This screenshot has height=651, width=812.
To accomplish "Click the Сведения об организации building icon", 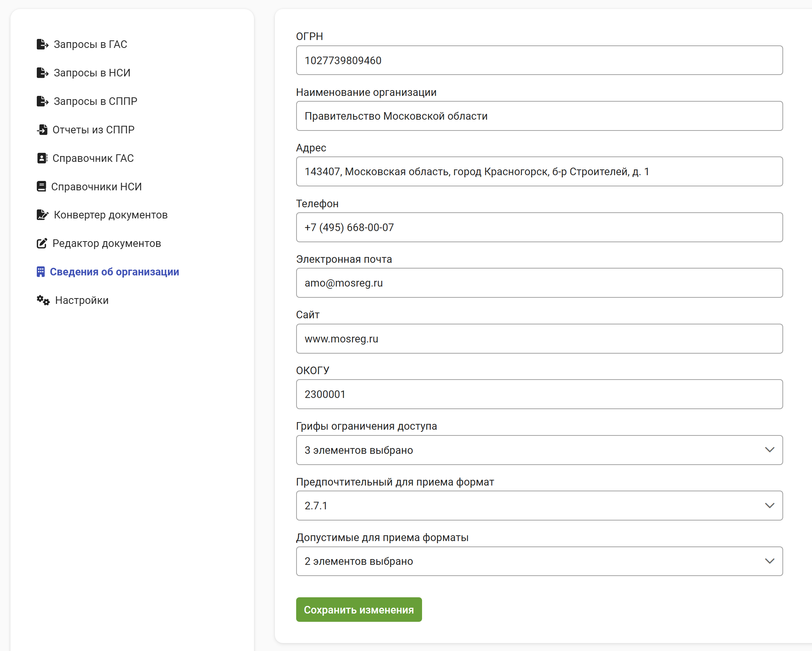I will [x=41, y=272].
